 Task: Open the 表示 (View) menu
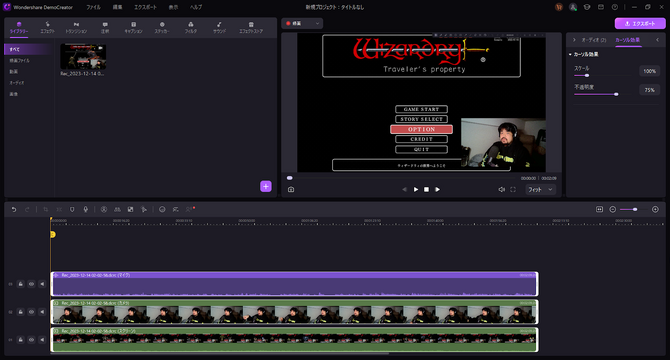[173, 7]
